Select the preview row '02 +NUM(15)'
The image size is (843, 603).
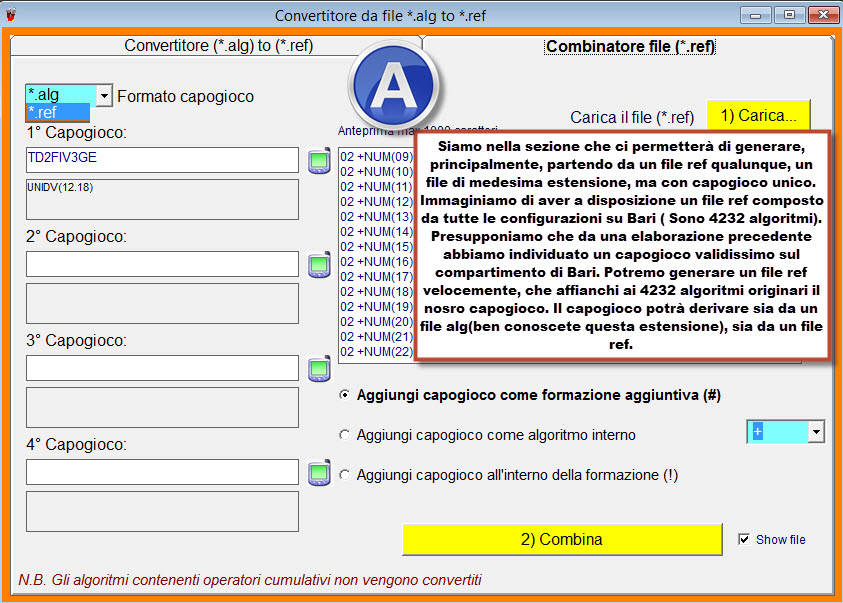[x=377, y=247]
